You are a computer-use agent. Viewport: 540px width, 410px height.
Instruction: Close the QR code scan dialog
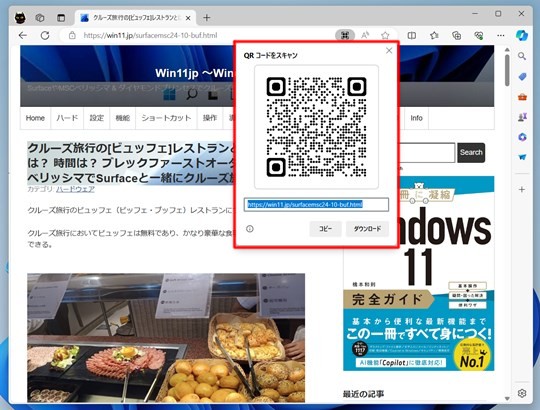389,51
